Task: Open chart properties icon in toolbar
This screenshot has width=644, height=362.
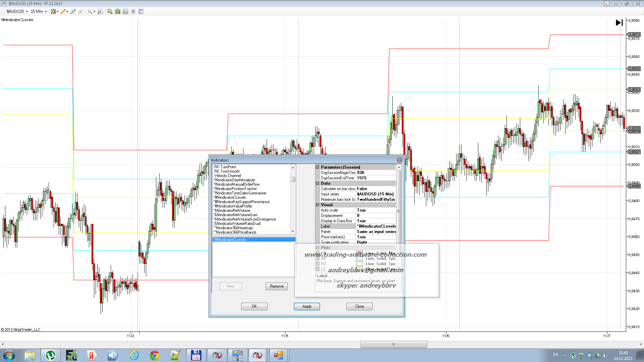Action: (141, 11)
